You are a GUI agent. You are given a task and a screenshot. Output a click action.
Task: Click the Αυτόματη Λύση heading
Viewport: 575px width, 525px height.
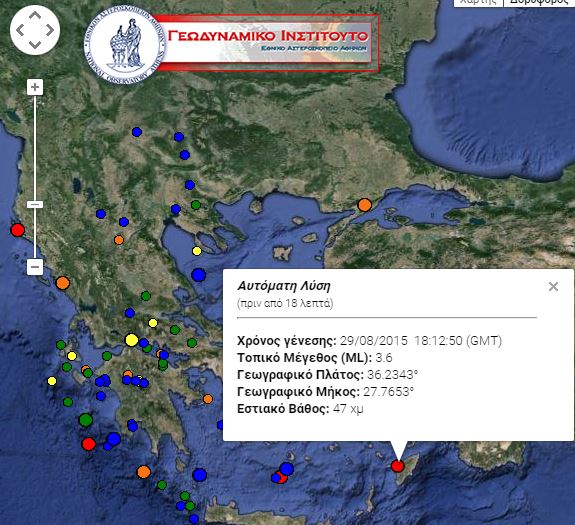284,286
